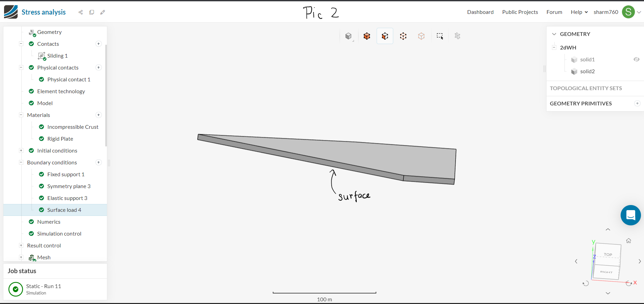Expand the Mesh tree node

(x=21, y=257)
